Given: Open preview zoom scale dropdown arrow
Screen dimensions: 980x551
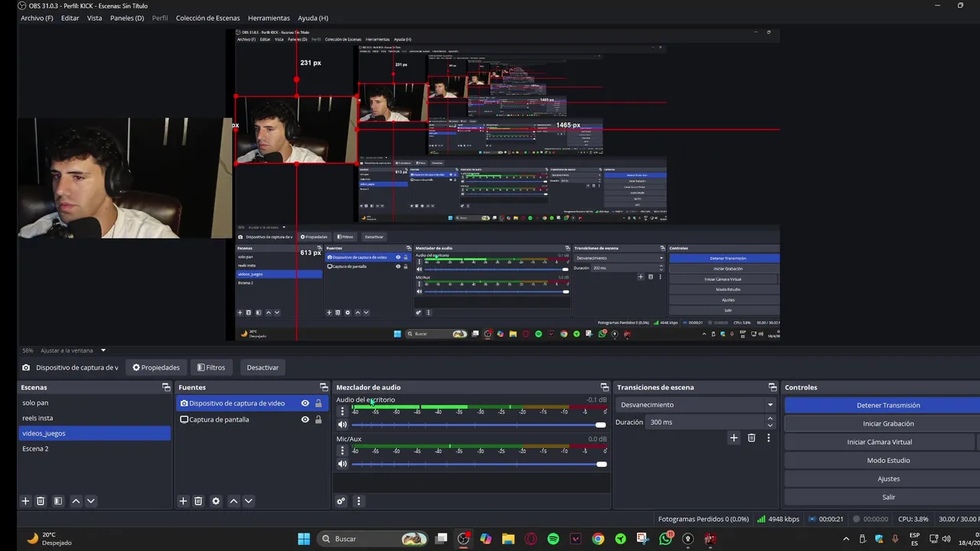Looking at the screenshot, I should pyautogui.click(x=103, y=350).
